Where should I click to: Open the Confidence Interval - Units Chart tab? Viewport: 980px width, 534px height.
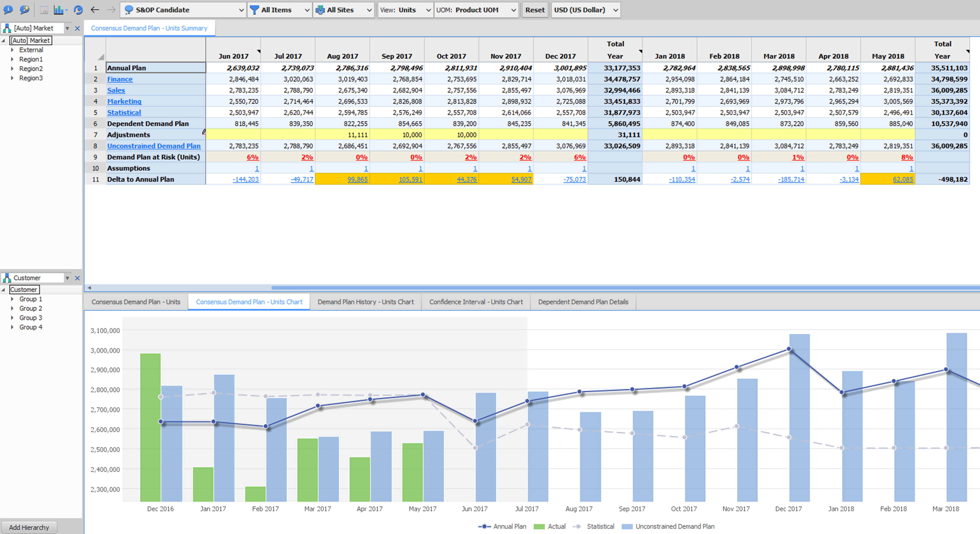click(x=476, y=302)
